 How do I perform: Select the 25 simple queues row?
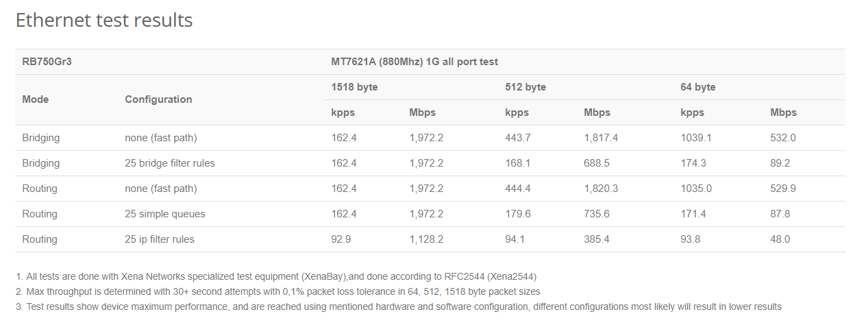point(430,214)
